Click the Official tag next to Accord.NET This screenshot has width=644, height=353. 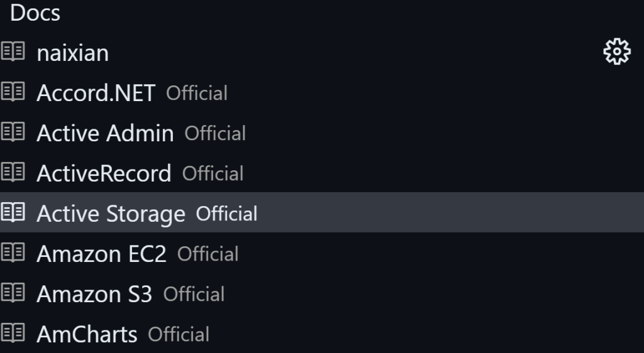click(x=196, y=93)
